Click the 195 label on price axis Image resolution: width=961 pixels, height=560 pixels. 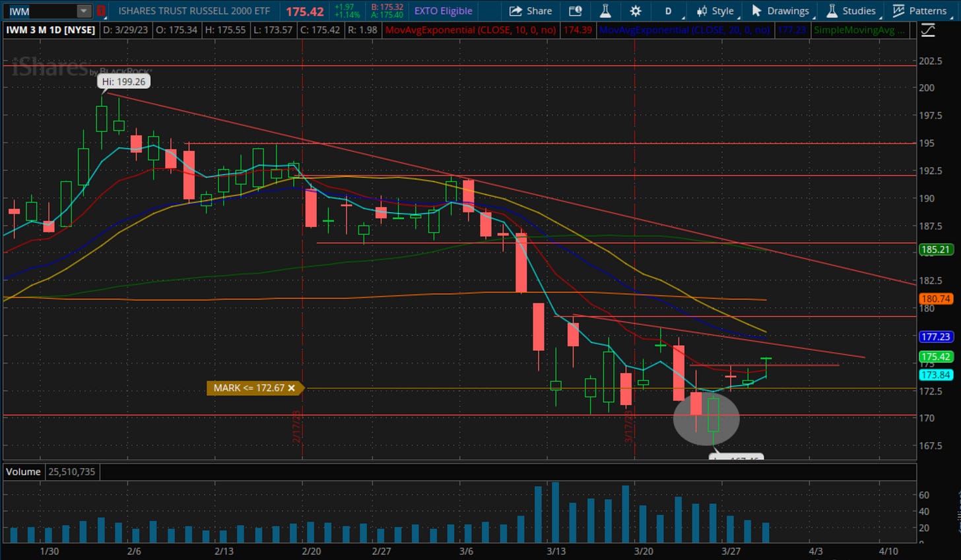(x=927, y=143)
